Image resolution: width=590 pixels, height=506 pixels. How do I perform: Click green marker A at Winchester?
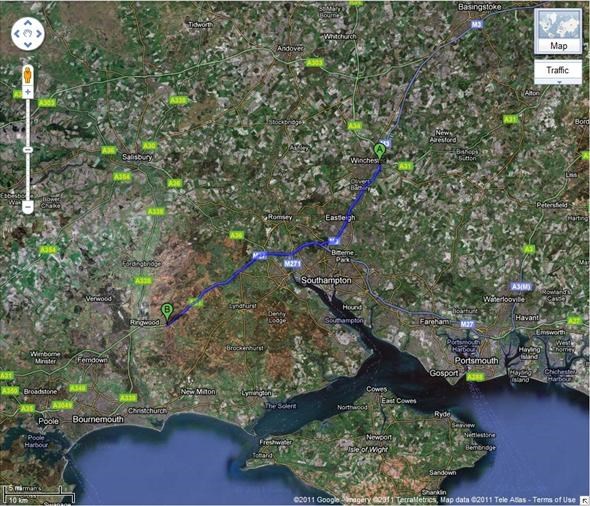pyautogui.click(x=380, y=152)
